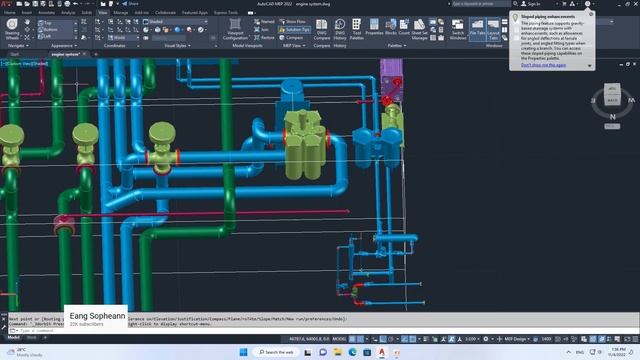The width and height of the screenshot is (640, 360).
Task: Expand the Appearance panel
Action: click(64, 46)
